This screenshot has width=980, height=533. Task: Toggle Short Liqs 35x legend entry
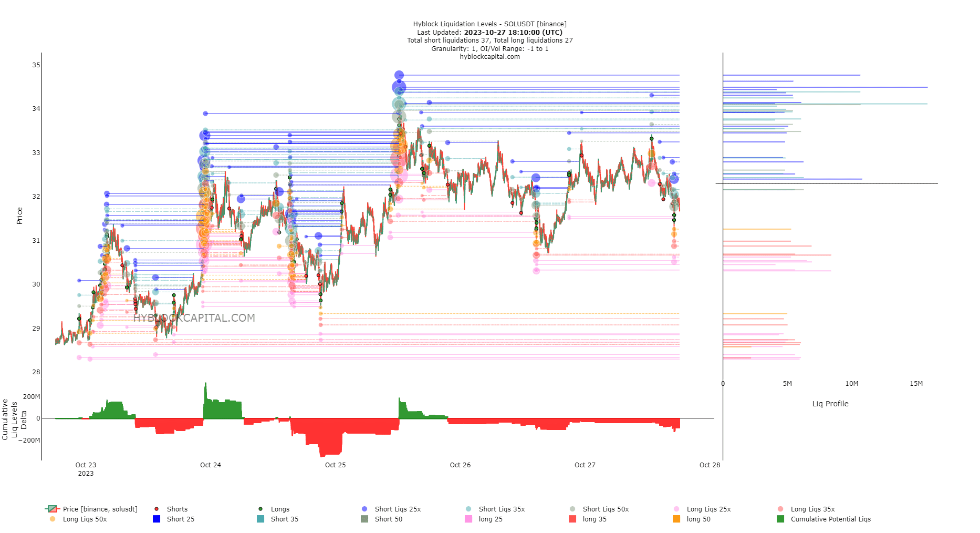coord(495,509)
